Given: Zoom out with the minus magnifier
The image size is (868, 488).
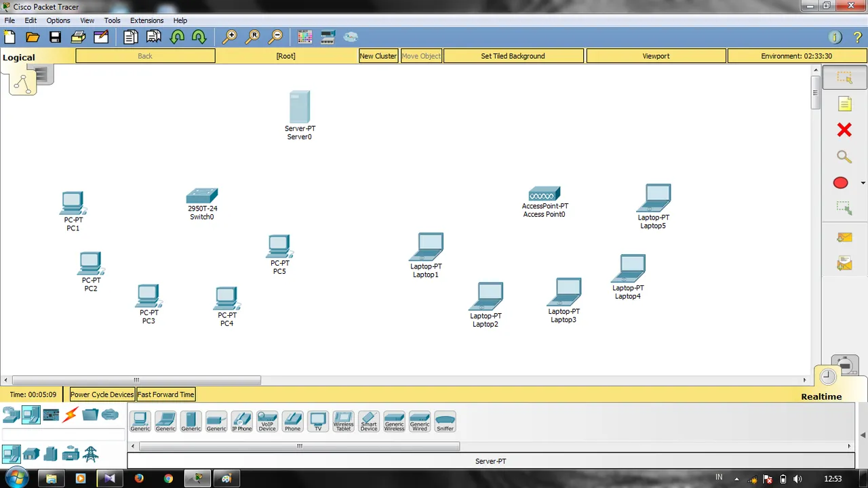Looking at the screenshot, I should tap(275, 37).
